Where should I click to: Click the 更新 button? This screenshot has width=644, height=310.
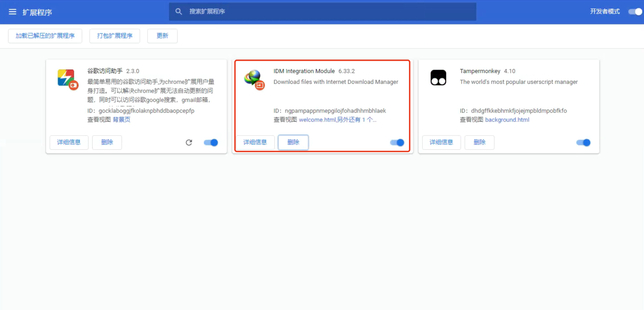(x=162, y=36)
